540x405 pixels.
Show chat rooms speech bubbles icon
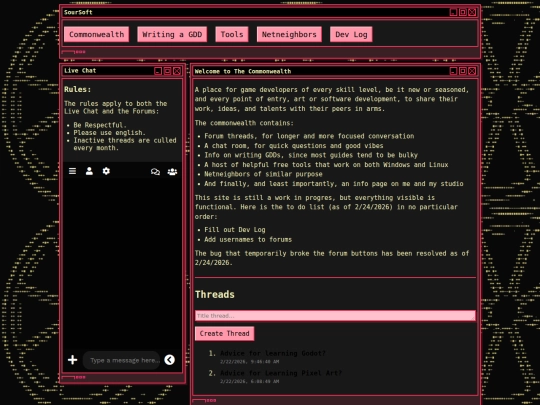click(155, 172)
